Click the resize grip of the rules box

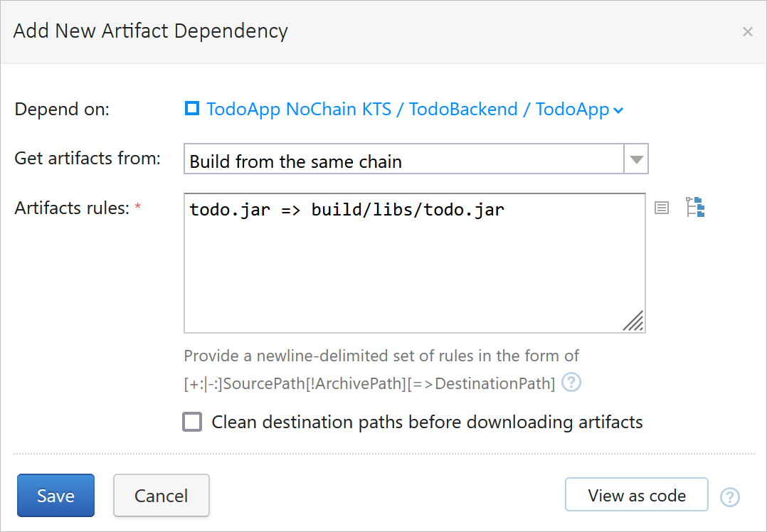point(633,321)
